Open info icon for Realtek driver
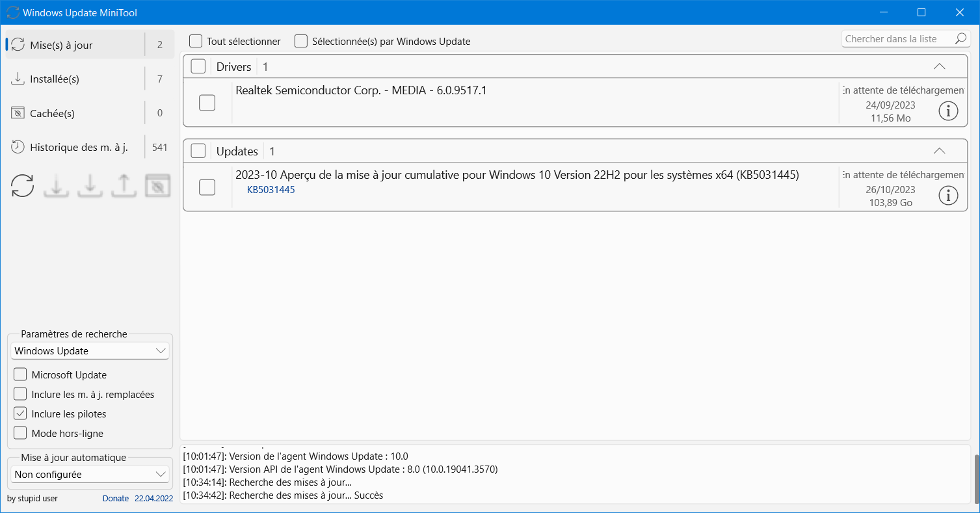Viewport: 980px width, 513px height. 948,111
